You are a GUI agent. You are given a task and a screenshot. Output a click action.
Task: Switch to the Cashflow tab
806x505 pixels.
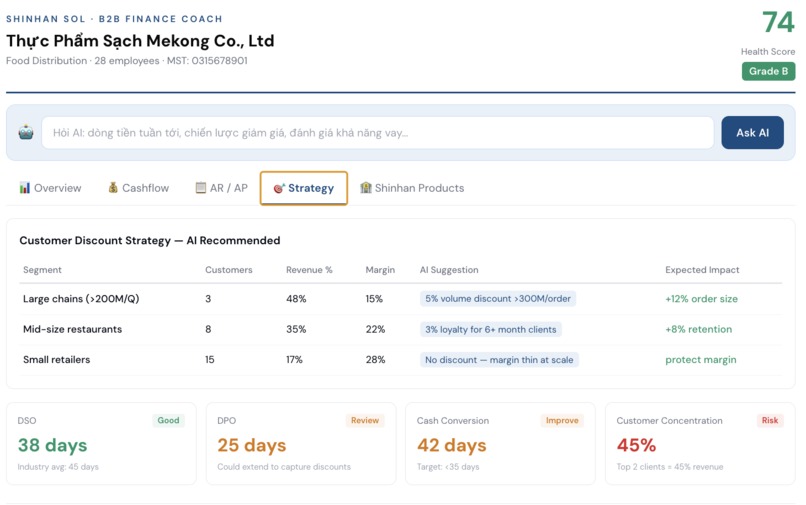pyautogui.click(x=138, y=188)
